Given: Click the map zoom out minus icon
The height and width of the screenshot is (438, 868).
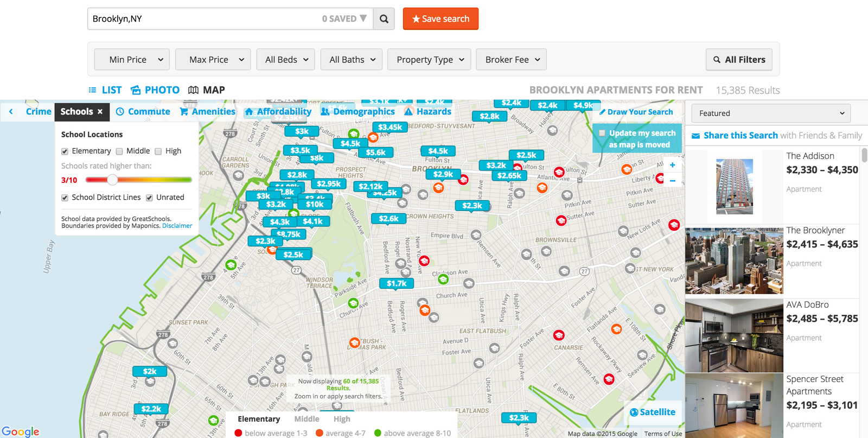Looking at the screenshot, I should click(672, 181).
